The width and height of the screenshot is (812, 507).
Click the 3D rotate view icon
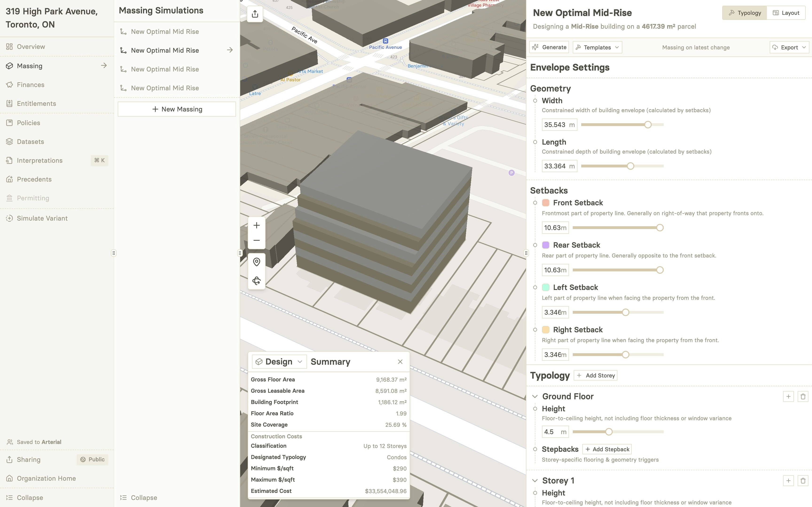pos(256,281)
